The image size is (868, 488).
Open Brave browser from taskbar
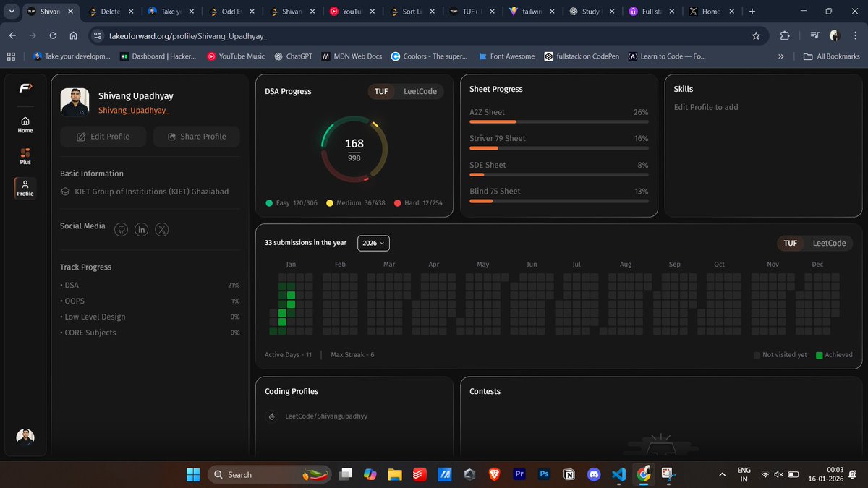pos(494,474)
